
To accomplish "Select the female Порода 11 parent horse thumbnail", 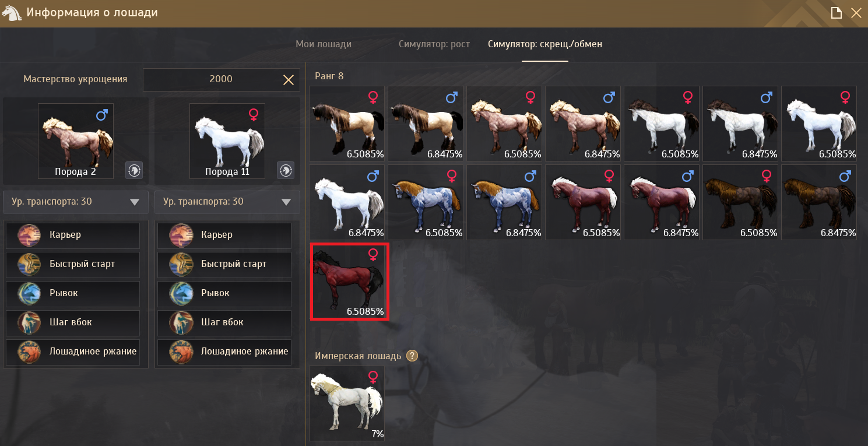I will tap(227, 141).
